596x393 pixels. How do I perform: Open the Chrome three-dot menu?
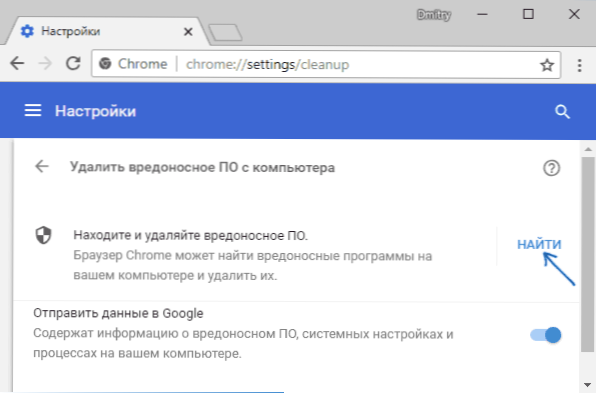579,65
